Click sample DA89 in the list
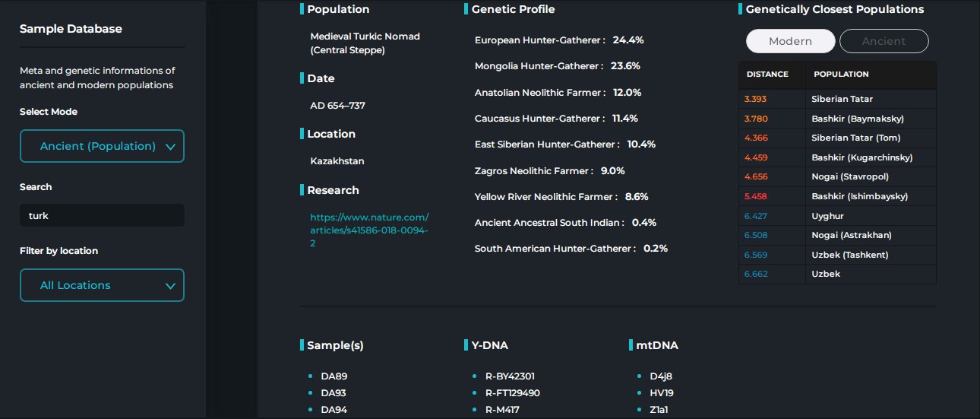 click(334, 376)
